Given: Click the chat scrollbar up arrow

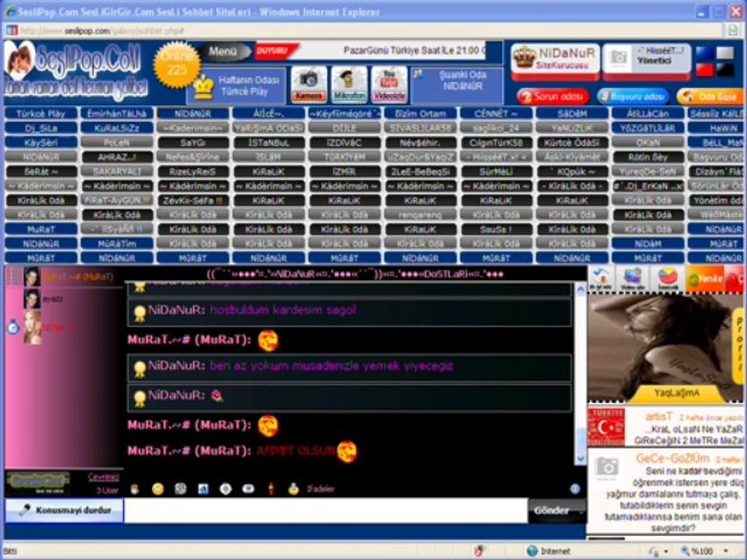Looking at the screenshot, I should tap(580, 289).
